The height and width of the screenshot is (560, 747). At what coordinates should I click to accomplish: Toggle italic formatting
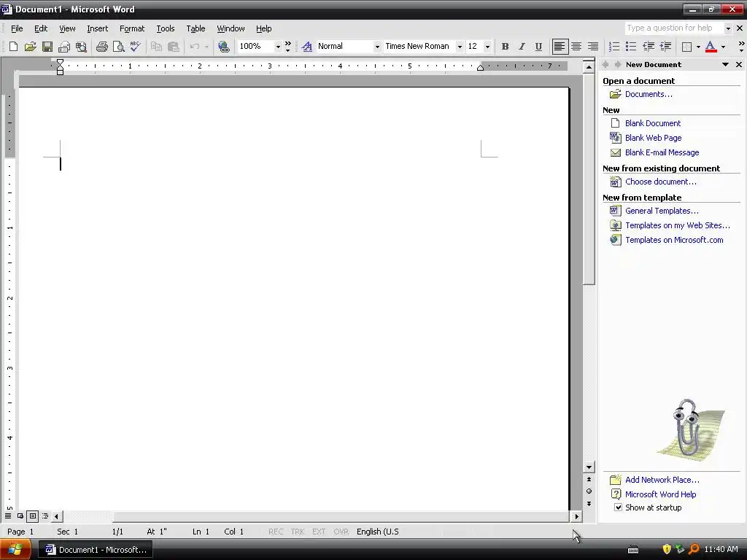[x=522, y=47]
